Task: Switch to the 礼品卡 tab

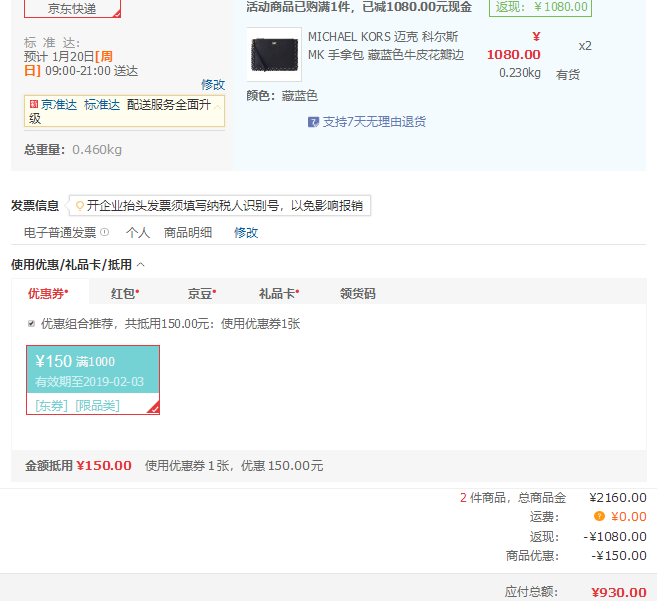Action: (x=279, y=293)
